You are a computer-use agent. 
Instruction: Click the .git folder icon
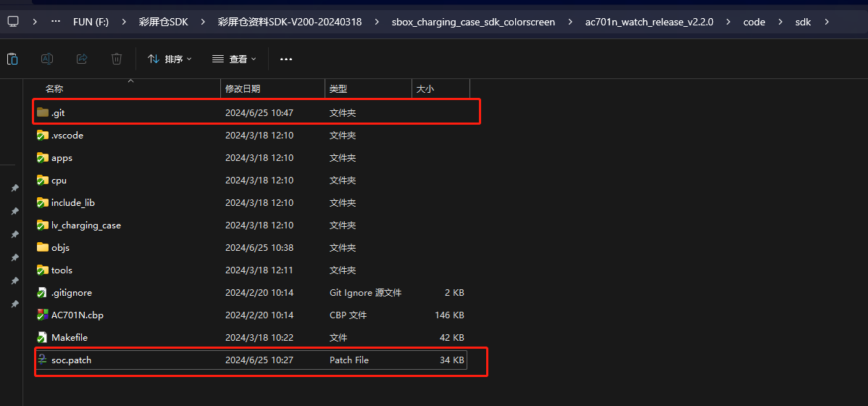click(43, 112)
